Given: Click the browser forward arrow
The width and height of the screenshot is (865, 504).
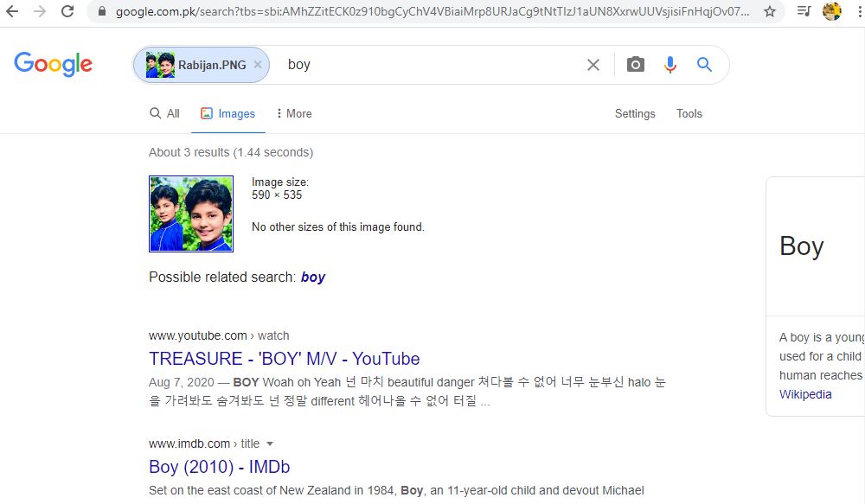Looking at the screenshot, I should point(39,11).
